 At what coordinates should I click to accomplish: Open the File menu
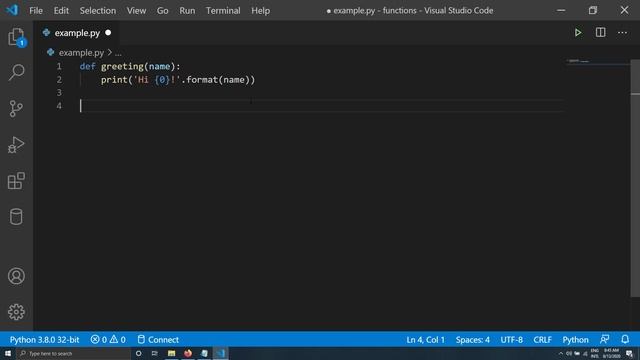(36, 11)
